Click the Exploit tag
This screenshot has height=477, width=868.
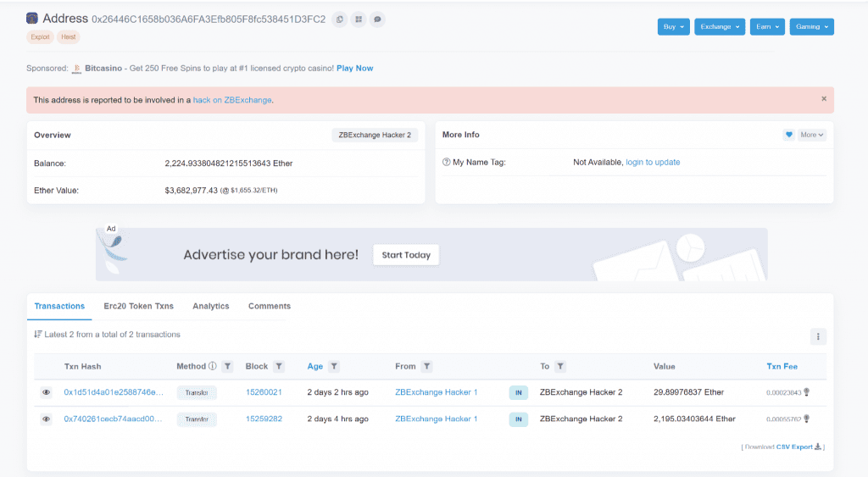coord(40,37)
